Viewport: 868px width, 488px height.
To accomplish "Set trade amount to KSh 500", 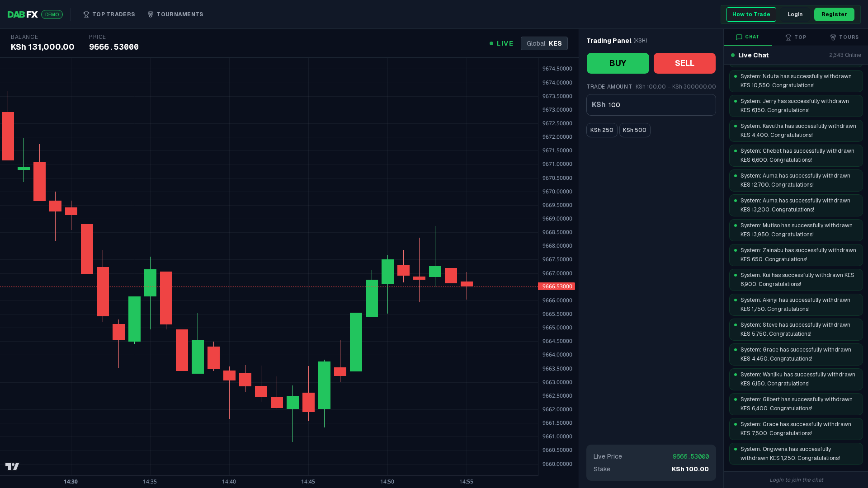I will tap(635, 130).
